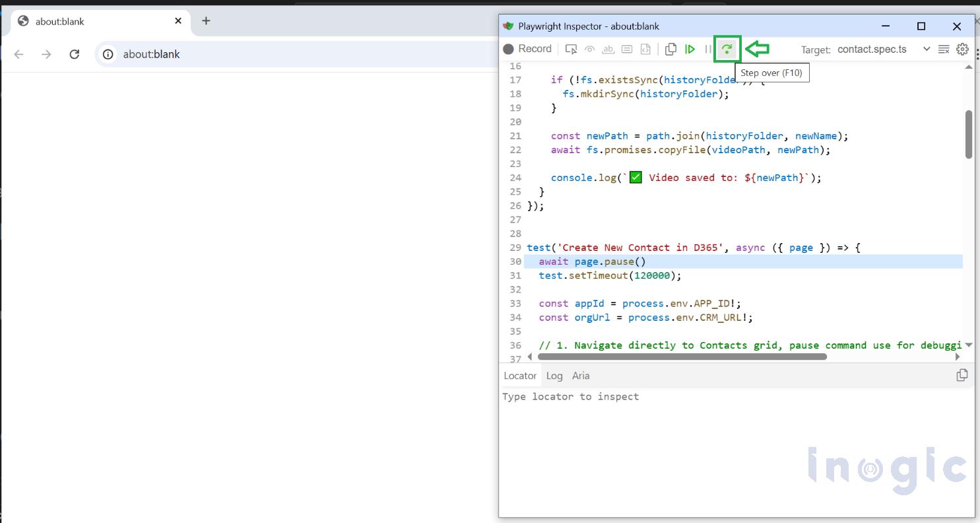Toggle the Record button

click(x=528, y=49)
